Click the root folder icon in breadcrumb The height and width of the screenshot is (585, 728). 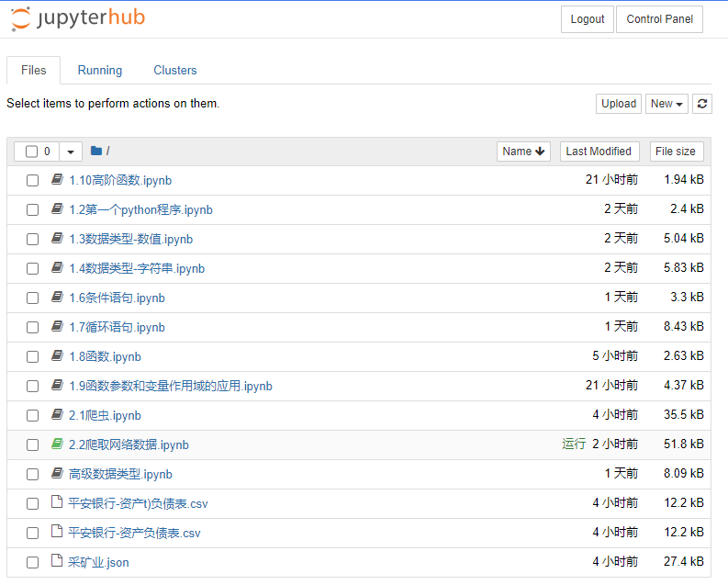tap(95, 152)
